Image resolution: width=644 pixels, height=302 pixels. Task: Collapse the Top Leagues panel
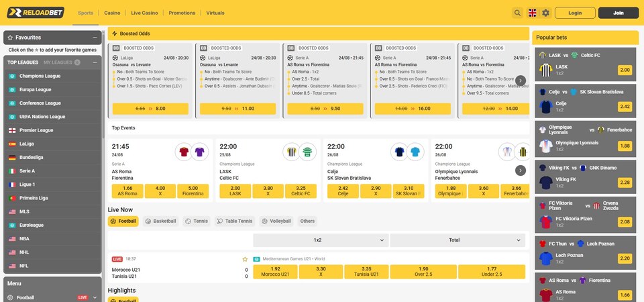tap(95, 62)
